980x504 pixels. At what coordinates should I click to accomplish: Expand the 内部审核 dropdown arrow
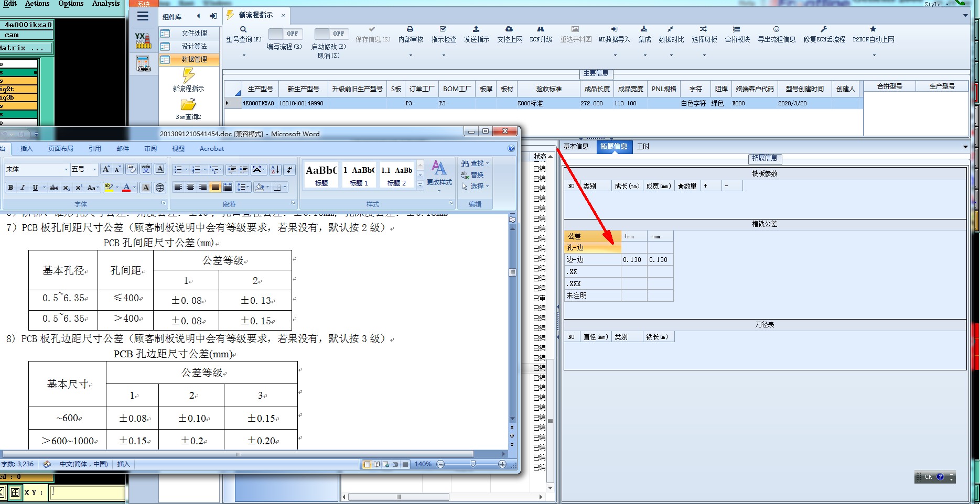coord(411,55)
